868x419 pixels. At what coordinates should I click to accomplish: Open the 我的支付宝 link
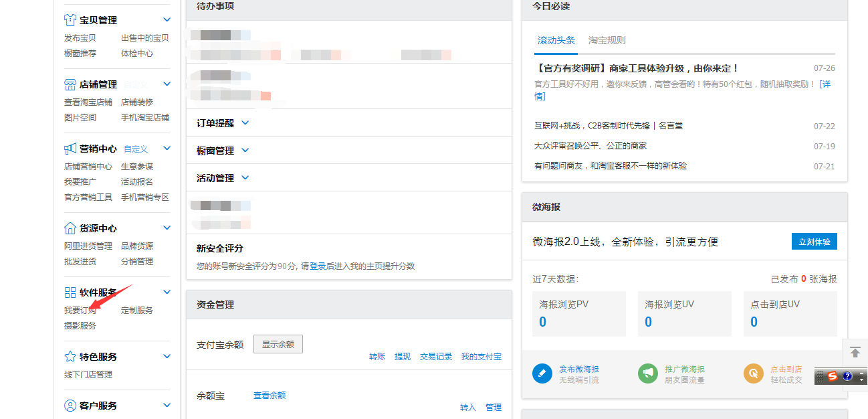tap(481, 357)
